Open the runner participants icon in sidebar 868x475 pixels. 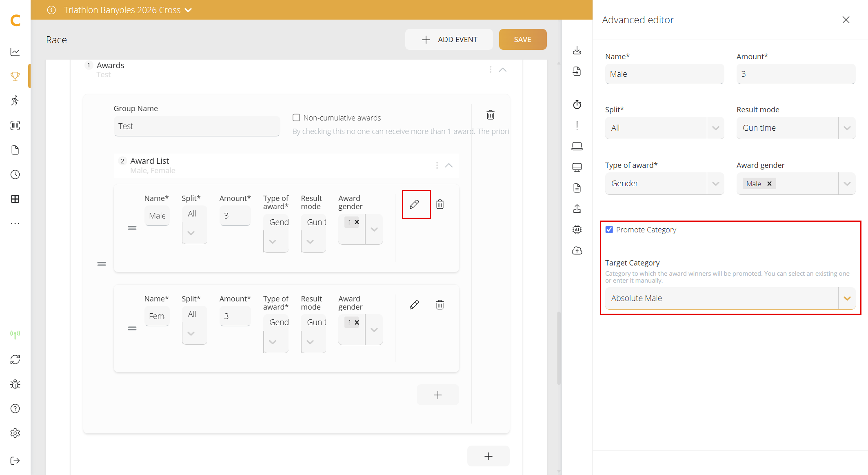15,101
